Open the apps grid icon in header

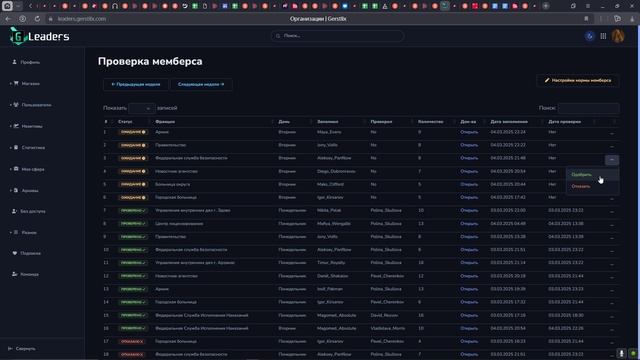coord(603,36)
